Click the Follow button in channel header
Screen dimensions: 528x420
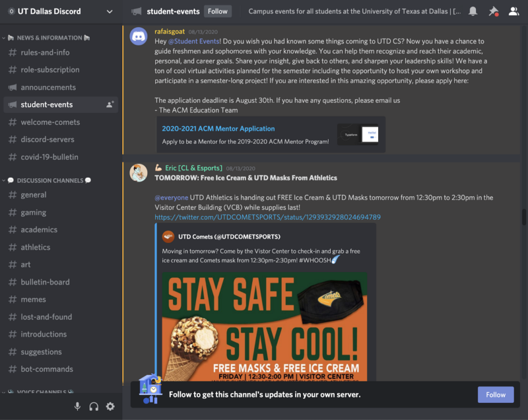click(218, 11)
